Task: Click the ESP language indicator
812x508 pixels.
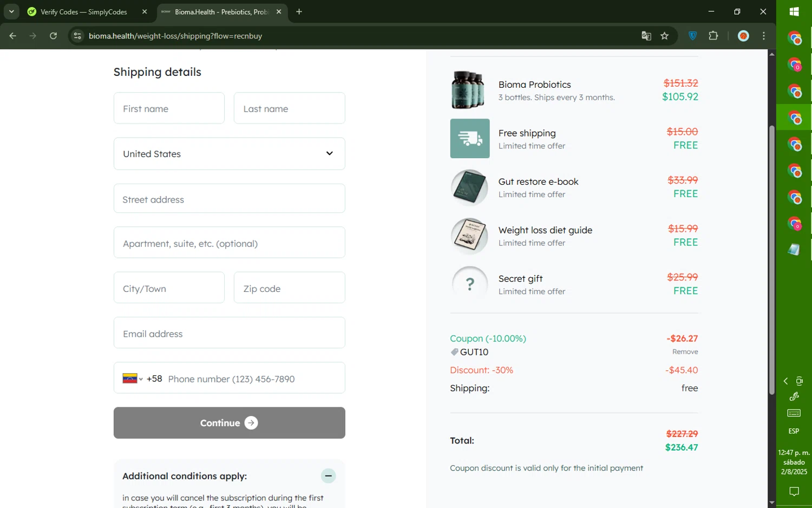Action: (794, 431)
